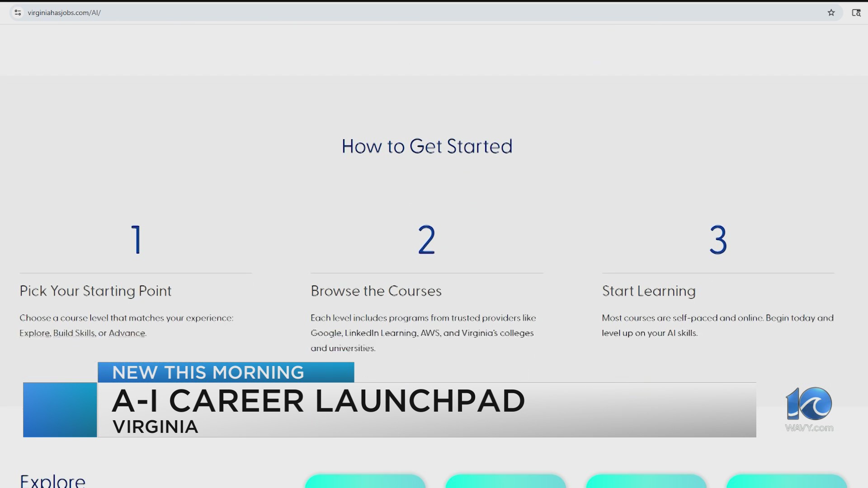Click the number 1 step indicator
Viewport: 868px width, 488px height.
pos(136,240)
